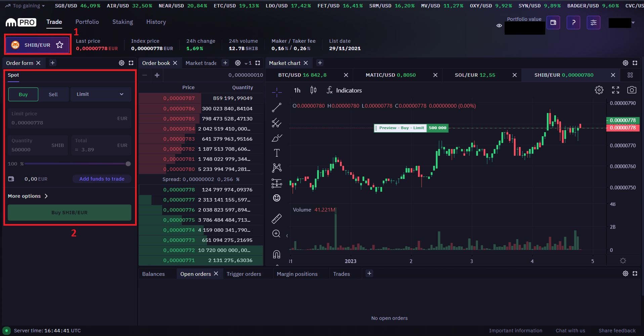Select the ruler measure tool
Screen dimensions: 644x336
(x=276, y=219)
